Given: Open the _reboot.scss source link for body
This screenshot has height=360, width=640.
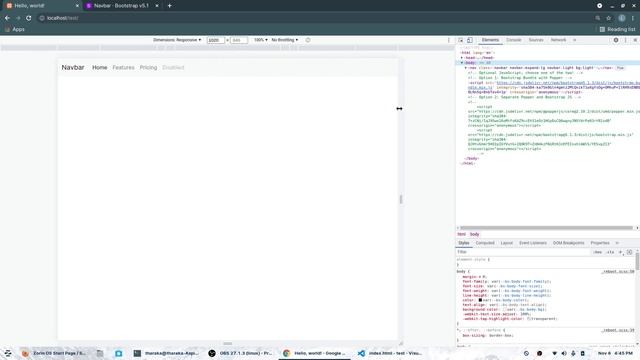Looking at the screenshot, I should click(x=618, y=271).
